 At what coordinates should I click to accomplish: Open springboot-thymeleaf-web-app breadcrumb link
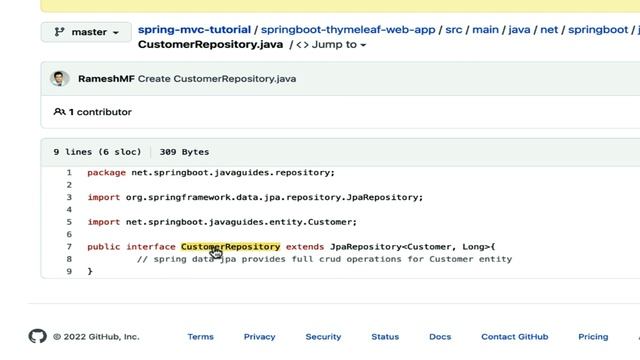pos(348,30)
